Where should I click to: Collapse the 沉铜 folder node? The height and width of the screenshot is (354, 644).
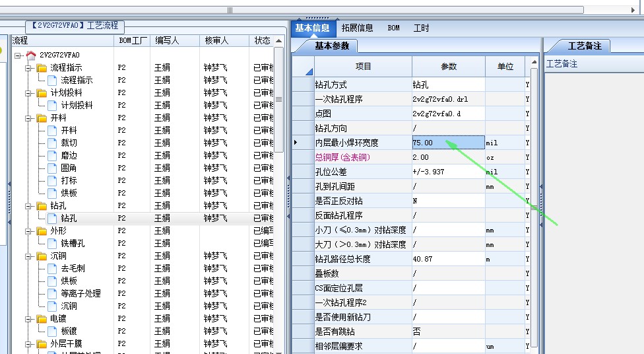28,256
